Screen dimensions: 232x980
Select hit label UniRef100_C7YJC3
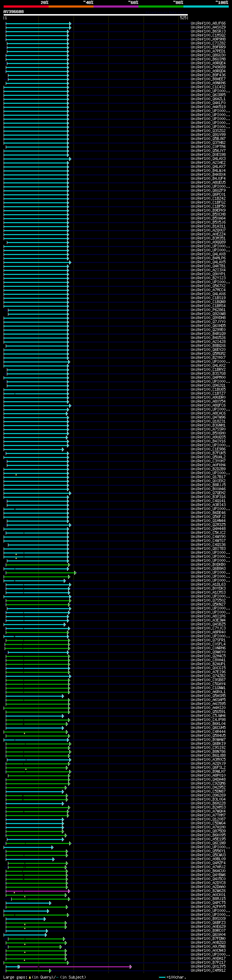(208, 628)
